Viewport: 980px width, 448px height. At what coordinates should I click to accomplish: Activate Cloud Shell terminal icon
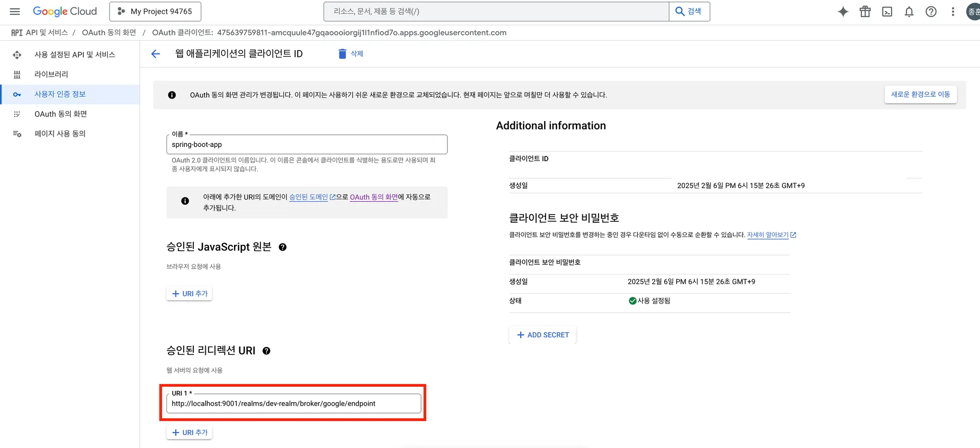click(887, 11)
